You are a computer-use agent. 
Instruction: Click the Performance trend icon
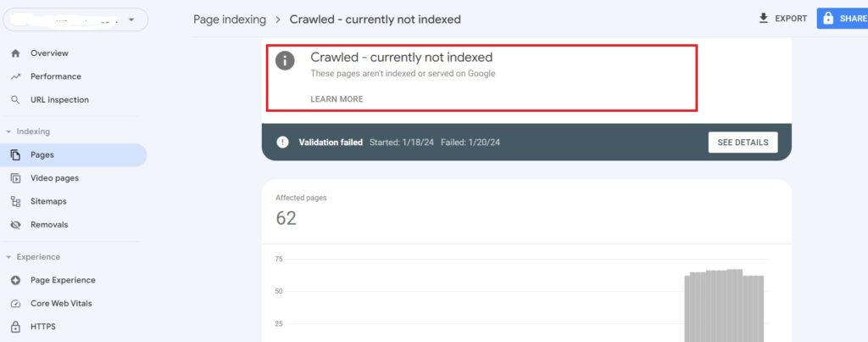(x=15, y=76)
